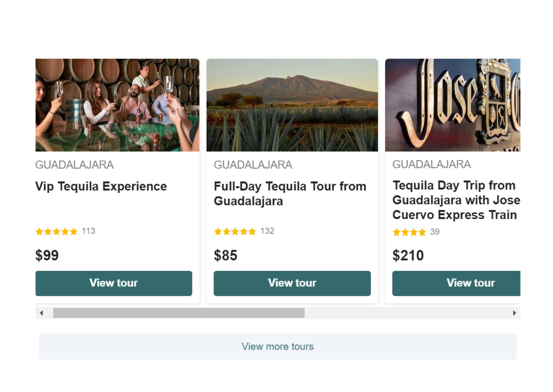Click the scrollbar left arrow
The image size is (553, 392).
coord(41,313)
